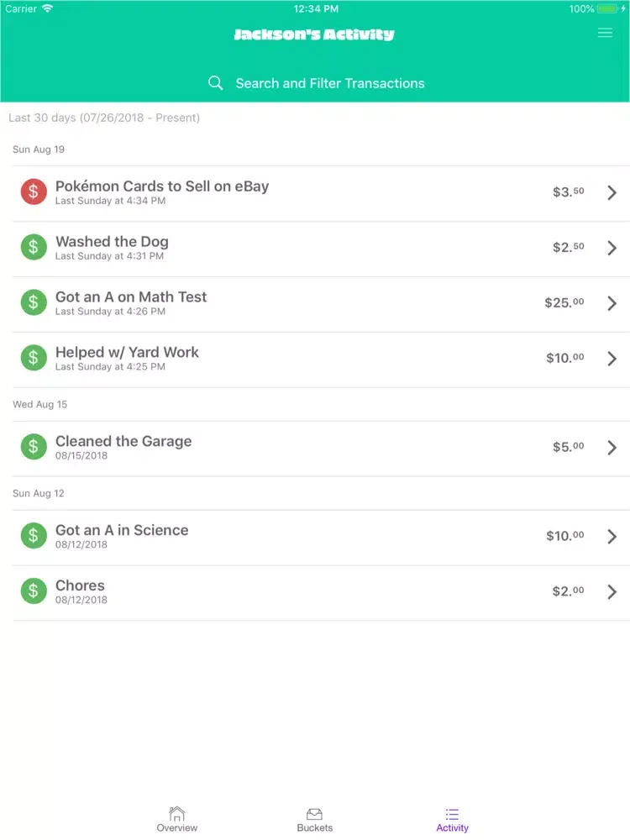This screenshot has width=630, height=840.
Task: Switch to the Buckets tab label
Action: pos(314,827)
